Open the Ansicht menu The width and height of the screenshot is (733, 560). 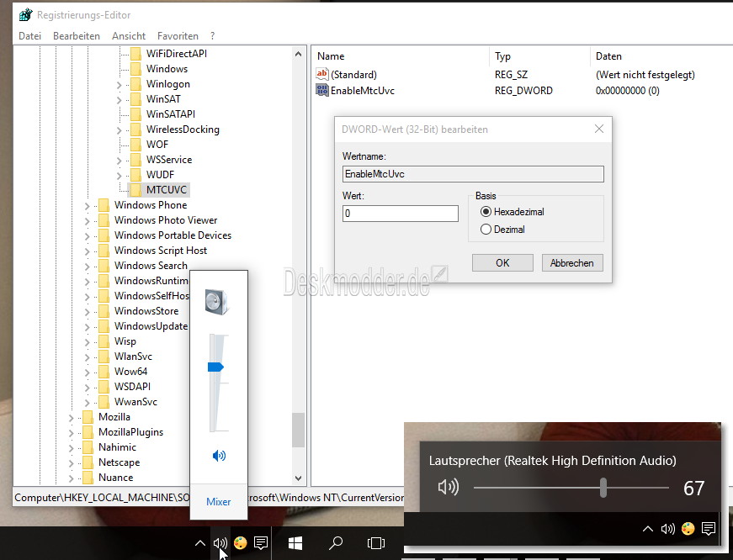coord(129,36)
